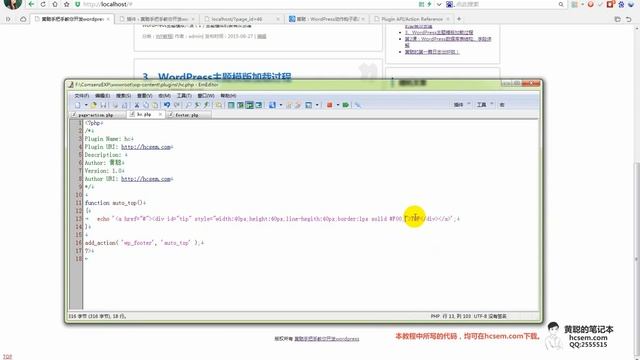Select the Wrap by Page icon
This screenshot has height=360, width=640.
click(258, 105)
